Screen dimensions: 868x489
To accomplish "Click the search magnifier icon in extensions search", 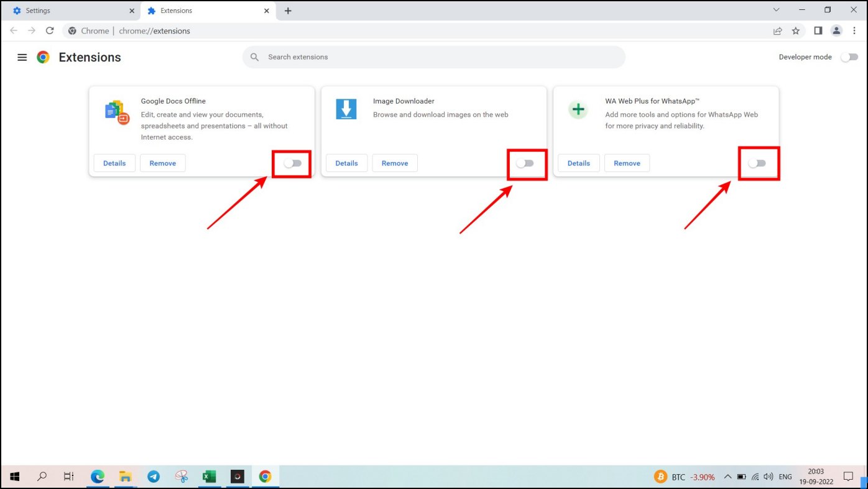I will click(x=254, y=57).
